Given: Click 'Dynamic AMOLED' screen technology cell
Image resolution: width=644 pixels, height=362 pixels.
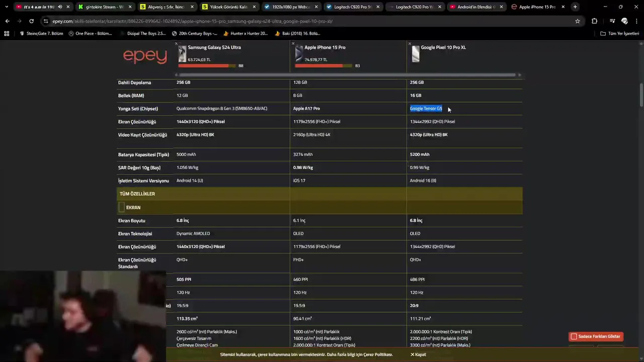Looking at the screenshot, I should coord(193,233).
